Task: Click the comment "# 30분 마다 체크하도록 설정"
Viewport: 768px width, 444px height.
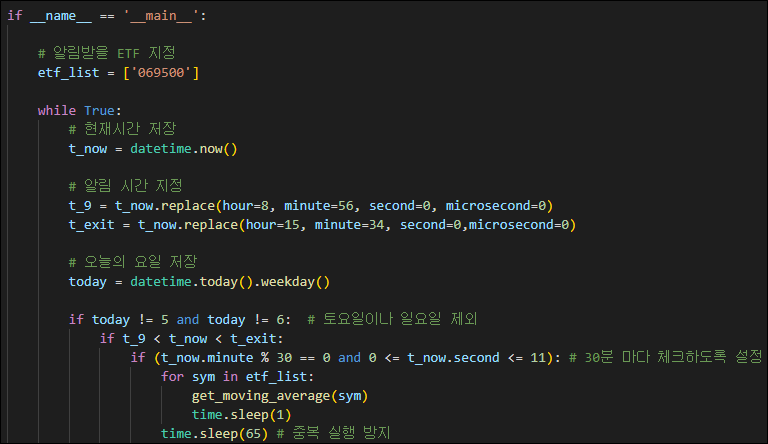Action: tap(665, 357)
